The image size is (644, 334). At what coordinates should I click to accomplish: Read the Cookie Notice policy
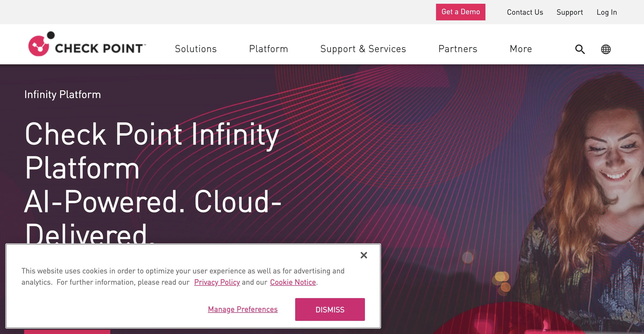pos(293,282)
